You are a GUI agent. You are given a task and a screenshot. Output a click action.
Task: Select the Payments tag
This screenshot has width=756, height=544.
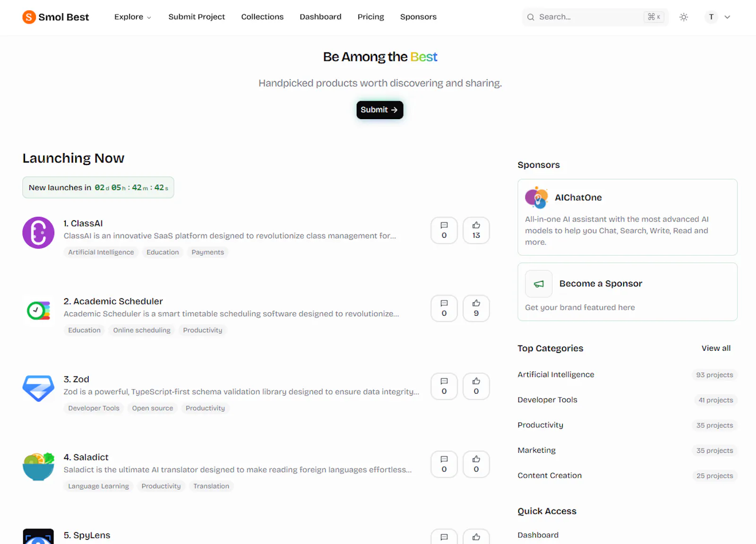[207, 252]
